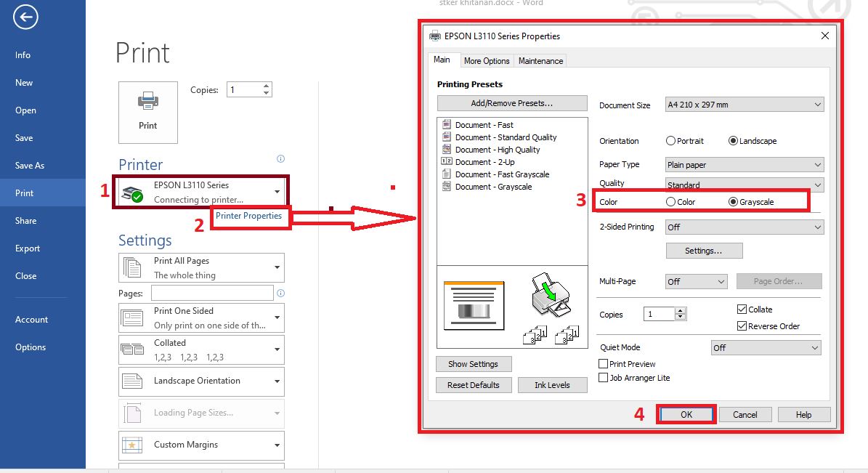Viewport: 868px width, 473px height.
Task: Select Landscape orientation radio button
Action: click(x=733, y=141)
